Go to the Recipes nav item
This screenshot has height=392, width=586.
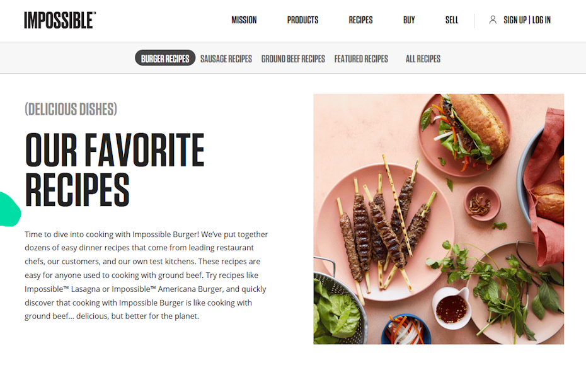[360, 20]
